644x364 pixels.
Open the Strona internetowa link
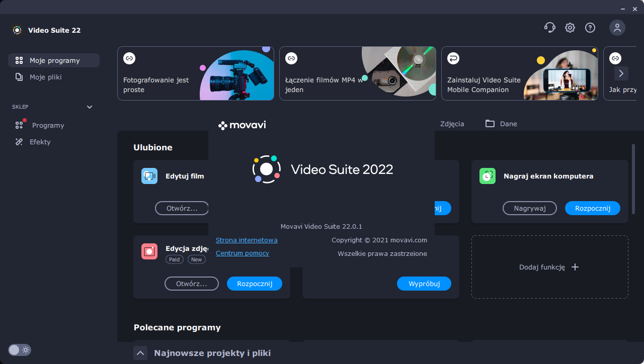pyautogui.click(x=247, y=240)
